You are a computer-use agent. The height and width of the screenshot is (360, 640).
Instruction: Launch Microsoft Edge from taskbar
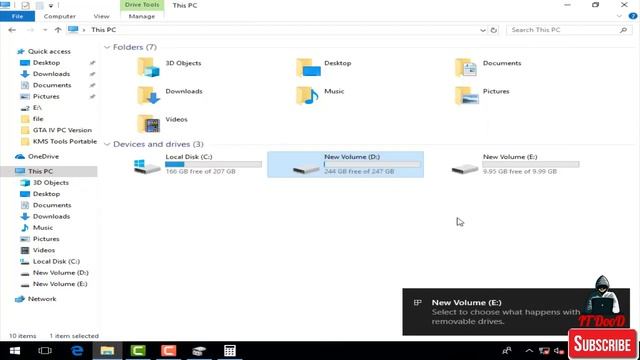pos(77,351)
